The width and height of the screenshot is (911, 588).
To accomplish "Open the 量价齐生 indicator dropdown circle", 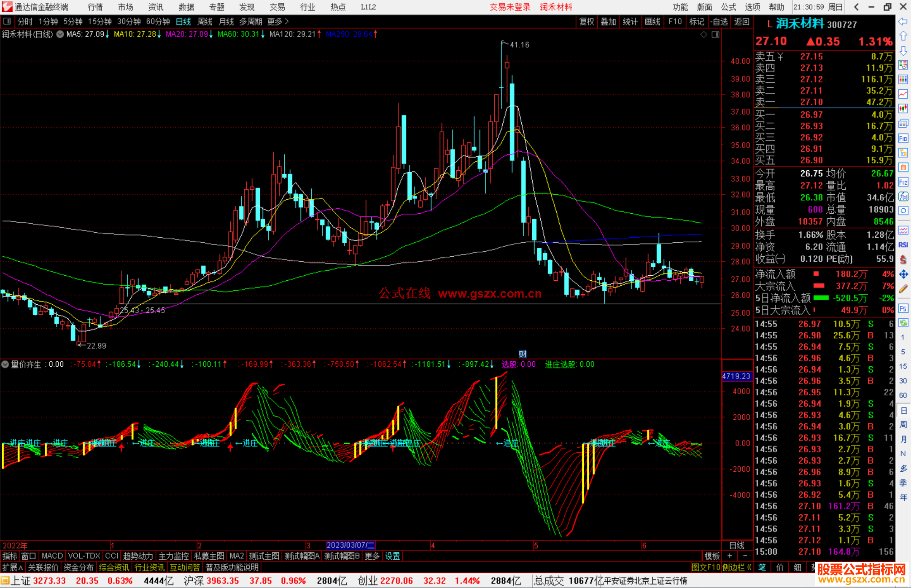I will pos(5,364).
